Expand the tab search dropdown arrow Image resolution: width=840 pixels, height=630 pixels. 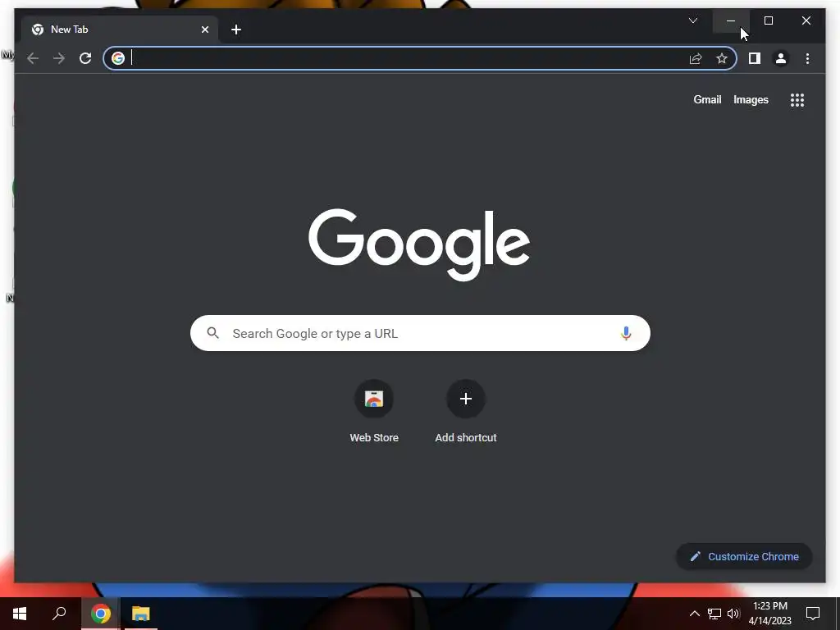click(x=692, y=21)
